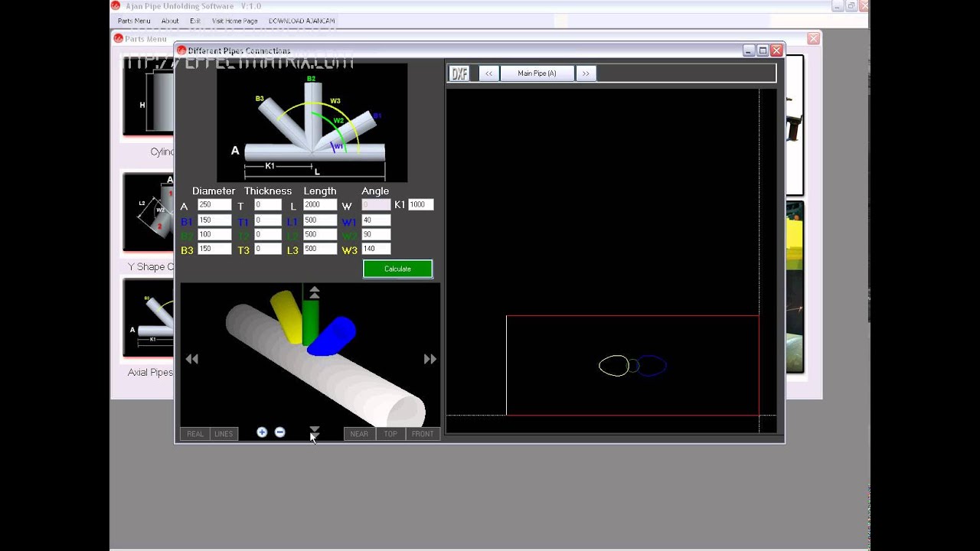The image size is (980, 551).
Task: Edit thickness T input field
Action: click(x=268, y=204)
